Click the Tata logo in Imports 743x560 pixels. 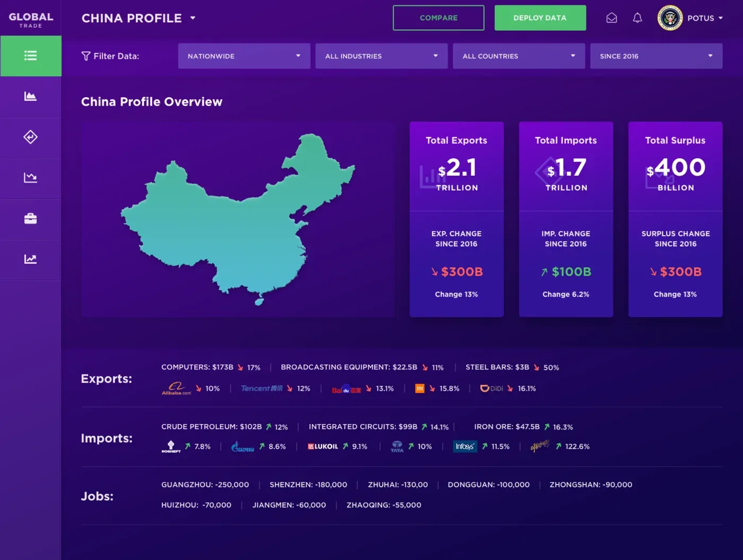point(397,446)
